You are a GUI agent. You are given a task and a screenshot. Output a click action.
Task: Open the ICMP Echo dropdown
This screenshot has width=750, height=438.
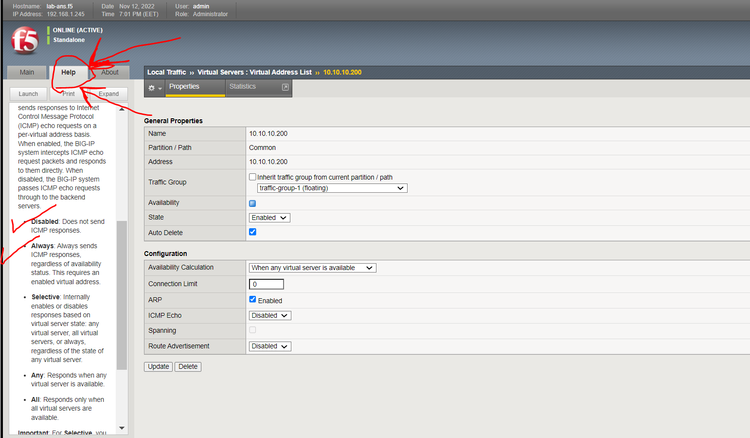pyautogui.click(x=270, y=315)
